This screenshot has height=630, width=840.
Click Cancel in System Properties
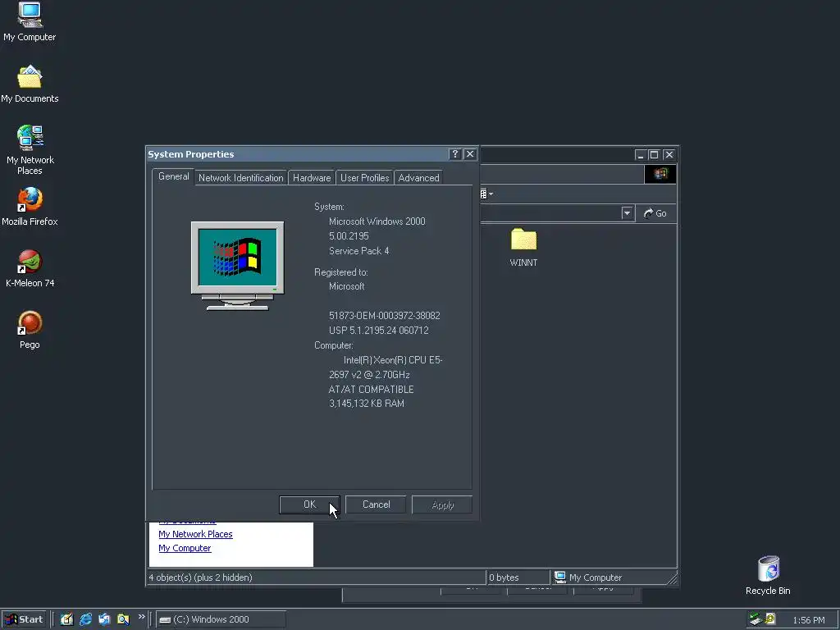(x=376, y=504)
